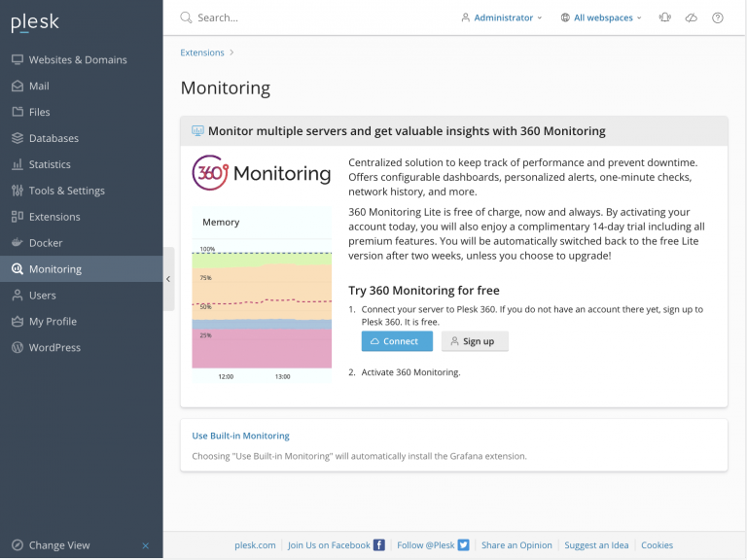
Task: Click the Websites & Domains monitor icon
Action: 18,59
